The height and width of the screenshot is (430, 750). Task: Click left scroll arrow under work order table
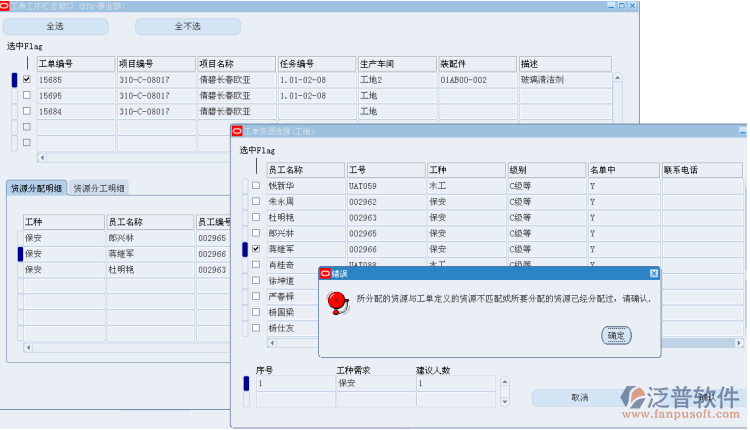41,157
